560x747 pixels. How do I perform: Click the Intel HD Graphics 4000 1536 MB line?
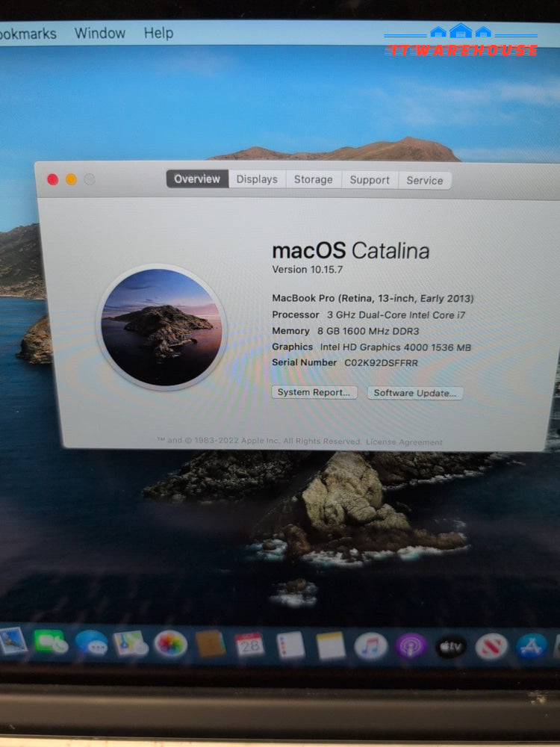click(395, 347)
